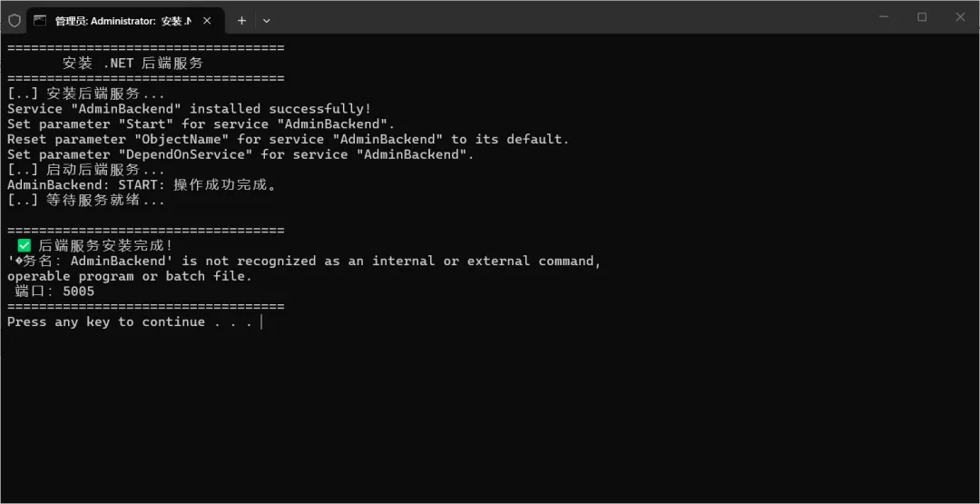Minimize the terminal window
Viewport: 980px width, 504px height.
tap(885, 16)
